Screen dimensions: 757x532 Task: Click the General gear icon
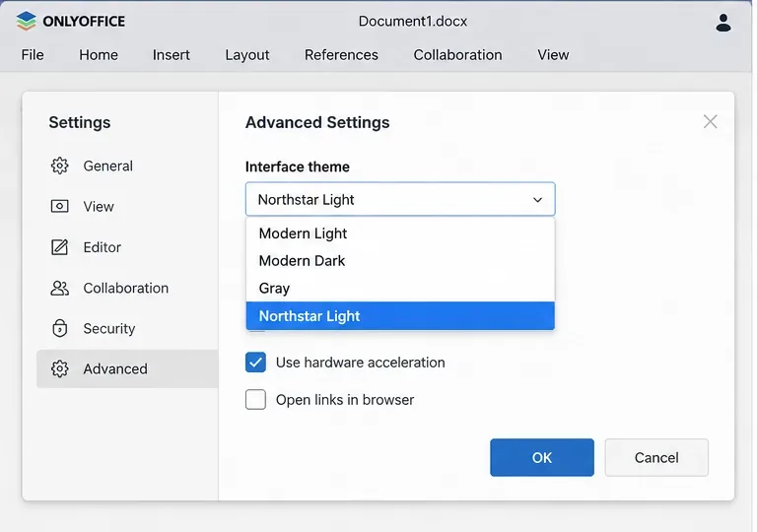(x=60, y=166)
